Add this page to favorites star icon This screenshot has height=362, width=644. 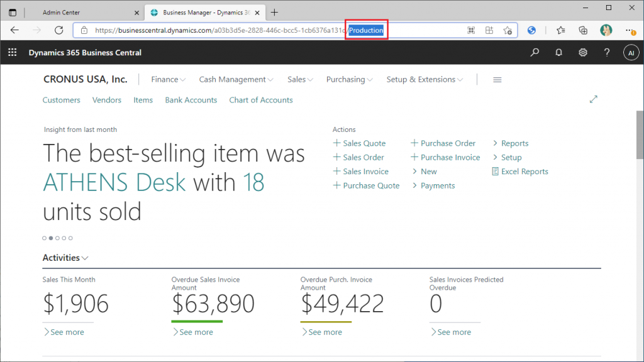(x=508, y=30)
